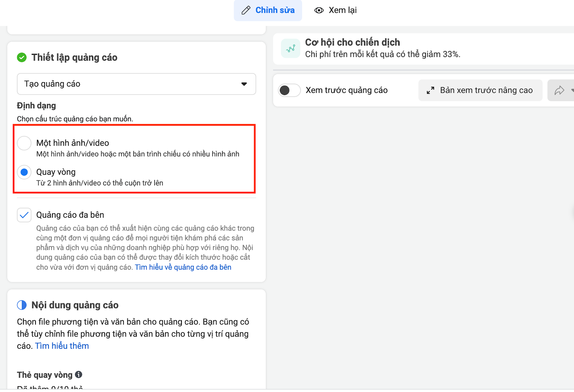Screen dimensions: 574x392
Task: Open the Cơ hội cho chiến dịch card title
Action: point(352,42)
